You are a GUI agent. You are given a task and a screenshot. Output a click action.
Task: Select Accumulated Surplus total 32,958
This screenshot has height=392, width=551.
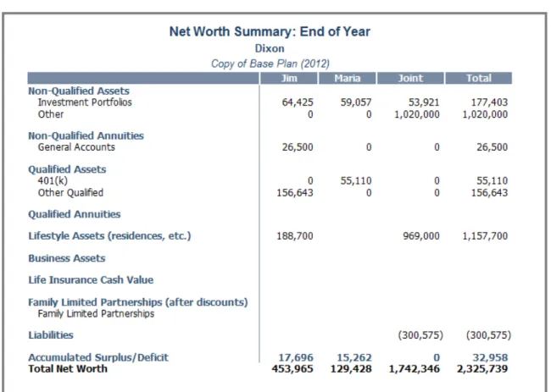[x=490, y=357]
